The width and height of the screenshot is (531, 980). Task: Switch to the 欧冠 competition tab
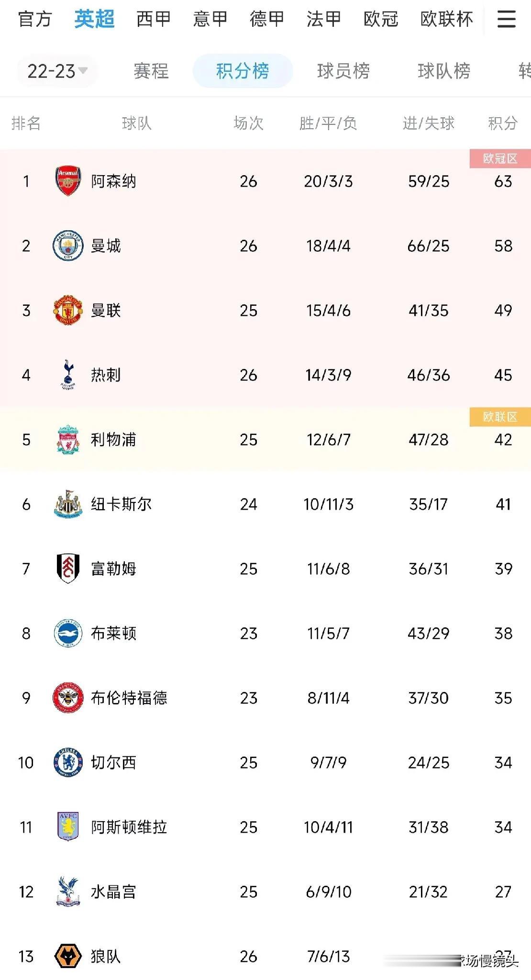(x=381, y=19)
